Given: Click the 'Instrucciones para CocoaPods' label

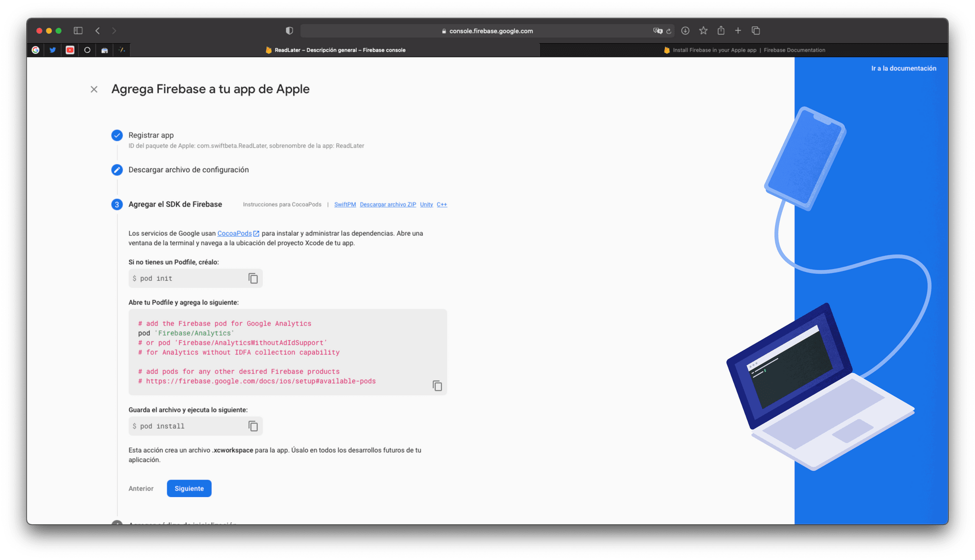Looking at the screenshot, I should pos(282,205).
